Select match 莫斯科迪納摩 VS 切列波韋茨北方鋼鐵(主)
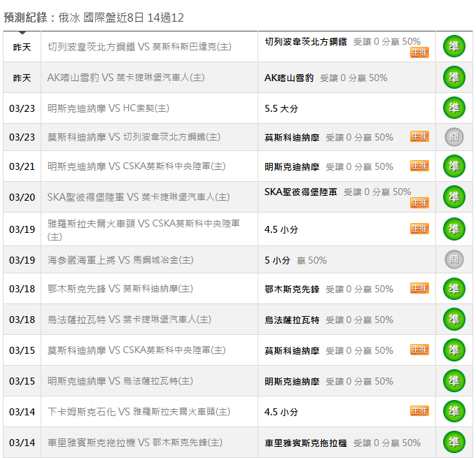The image size is (476, 458). click(x=134, y=137)
